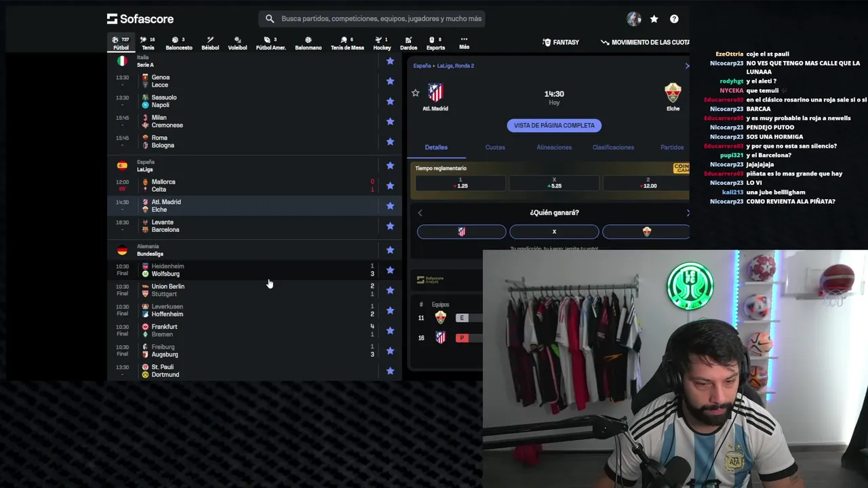Open the Voleibol sport tab
This screenshot has width=868, height=488.
click(237, 43)
